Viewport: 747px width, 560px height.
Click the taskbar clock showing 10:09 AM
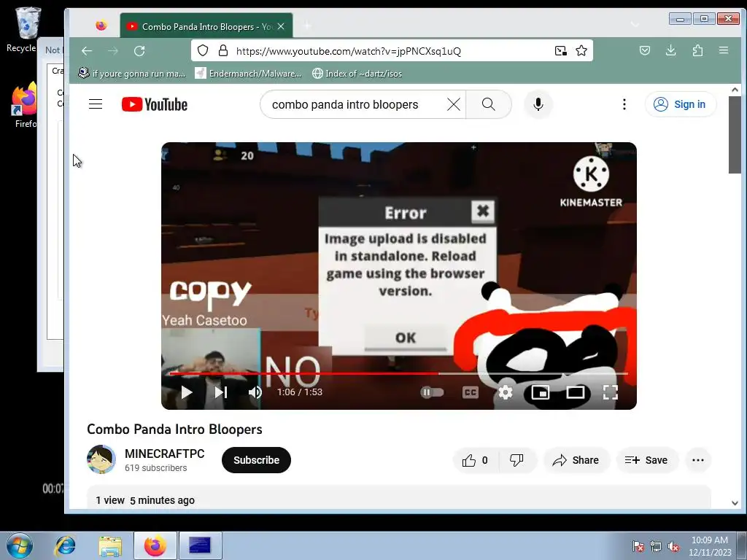[709, 545]
